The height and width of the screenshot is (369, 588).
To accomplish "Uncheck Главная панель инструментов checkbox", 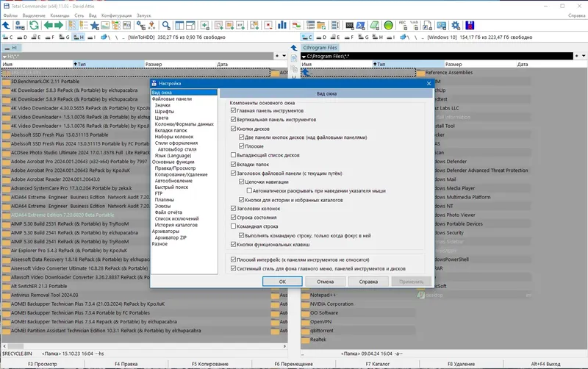I will [233, 110].
